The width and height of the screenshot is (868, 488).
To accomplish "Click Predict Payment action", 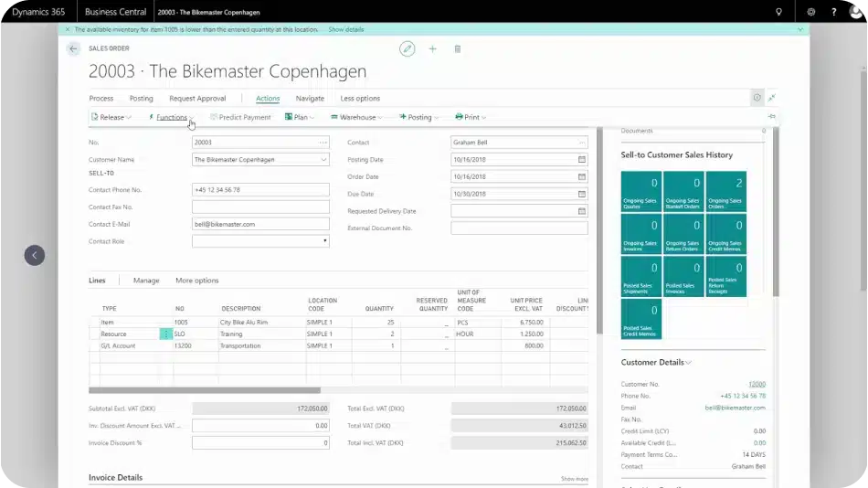I will point(240,117).
